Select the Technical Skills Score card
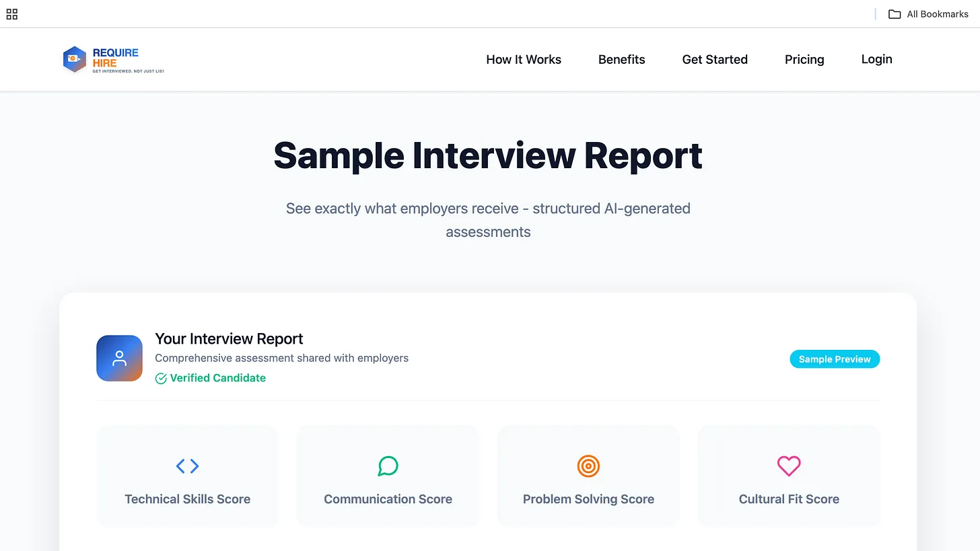The width and height of the screenshot is (980, 551). [187, 475]
